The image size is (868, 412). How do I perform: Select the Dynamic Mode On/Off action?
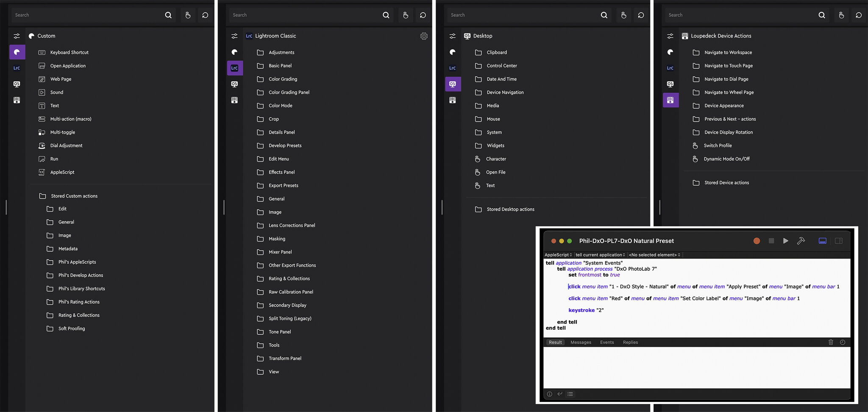[726, 159]
